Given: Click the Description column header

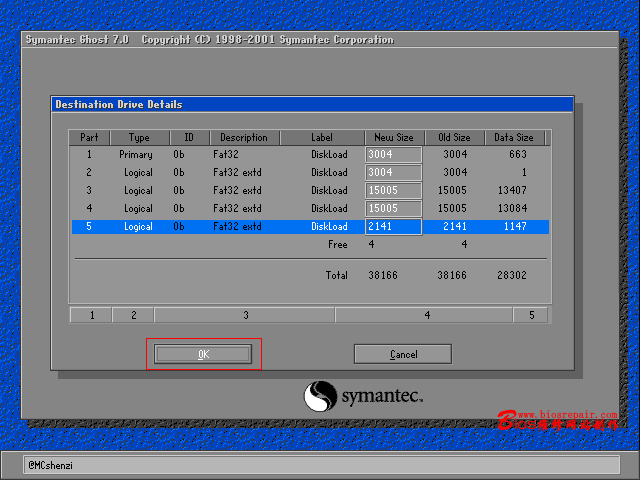Looking at the screenshot, I should 244,138.
